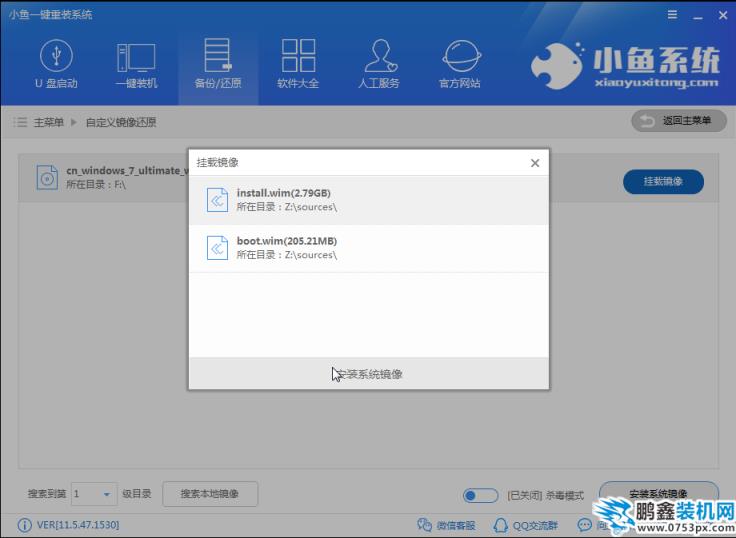Open the 软件大全 tab
This screenshot has height=538, width=736.
click(x=298, y=64)
